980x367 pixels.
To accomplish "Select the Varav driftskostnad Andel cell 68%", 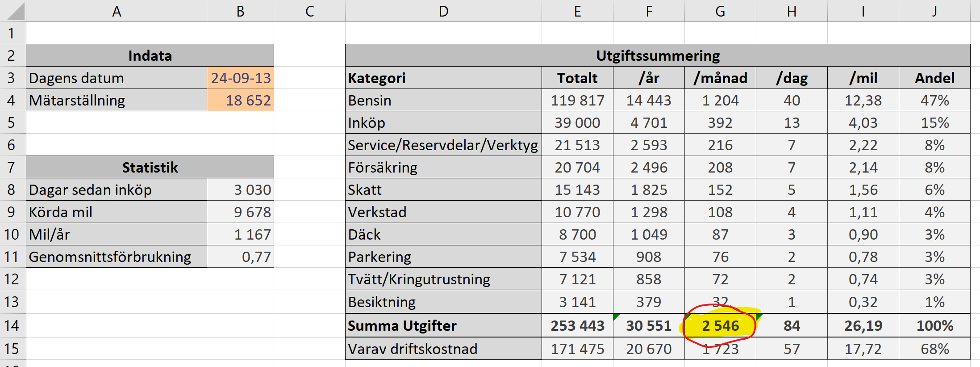I will pos(934,349).
